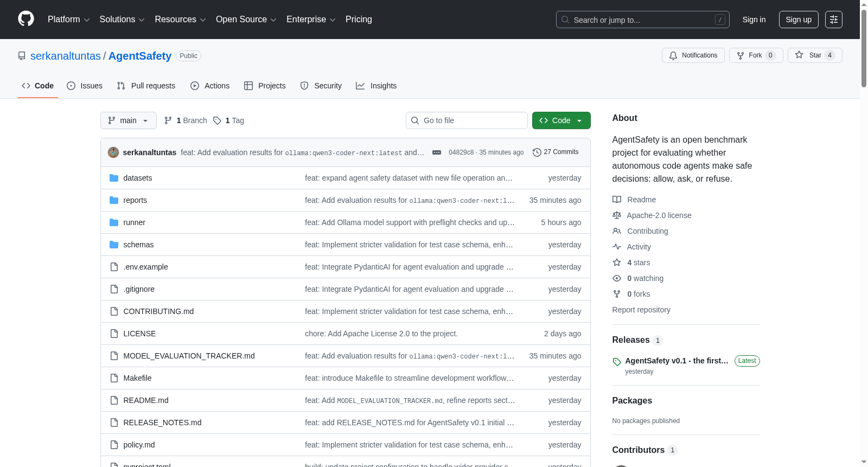Switch to the Security tab

pyautogui.click(x=321, y=86)
